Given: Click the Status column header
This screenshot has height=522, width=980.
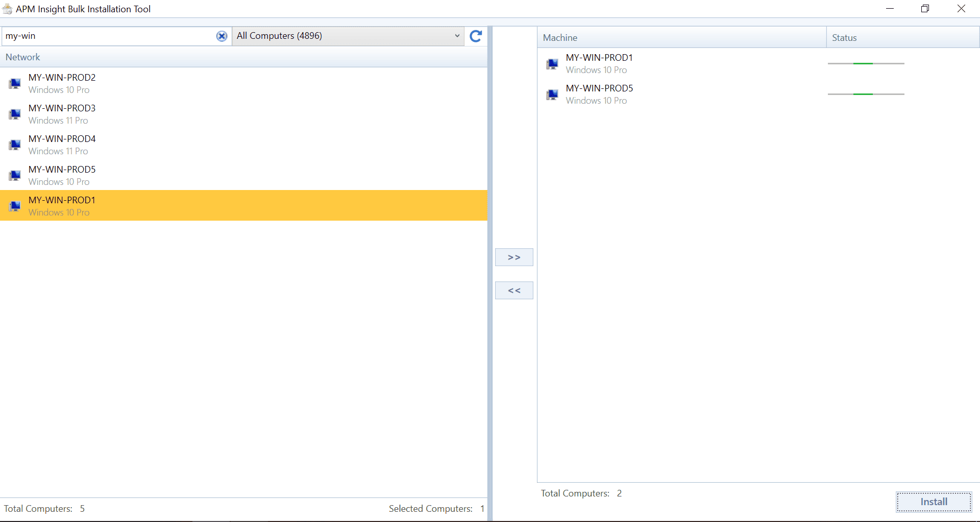Looking at the screenshot, I should point(902,38).
